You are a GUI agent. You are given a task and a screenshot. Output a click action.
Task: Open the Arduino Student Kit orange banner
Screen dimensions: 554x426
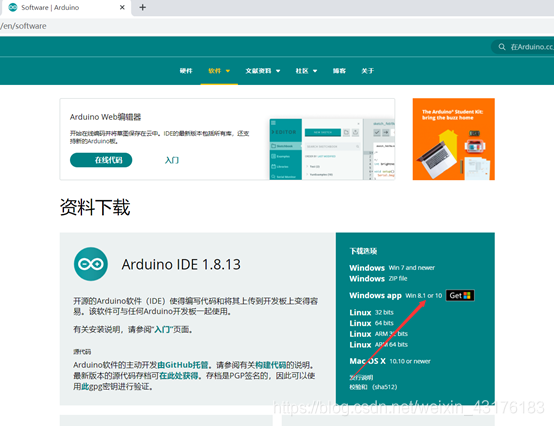(454, 139)
